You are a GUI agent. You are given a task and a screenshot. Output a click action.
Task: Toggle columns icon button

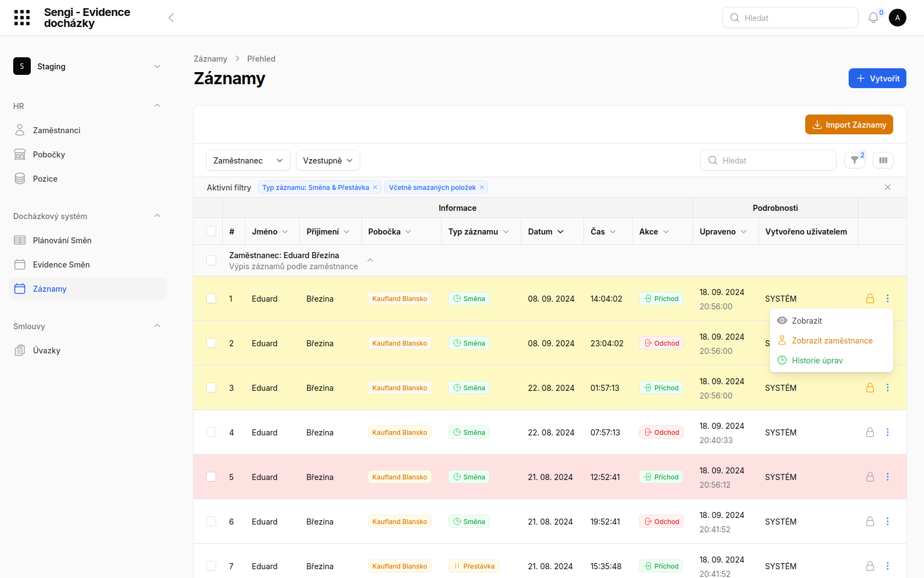click(x=883, y=160)
